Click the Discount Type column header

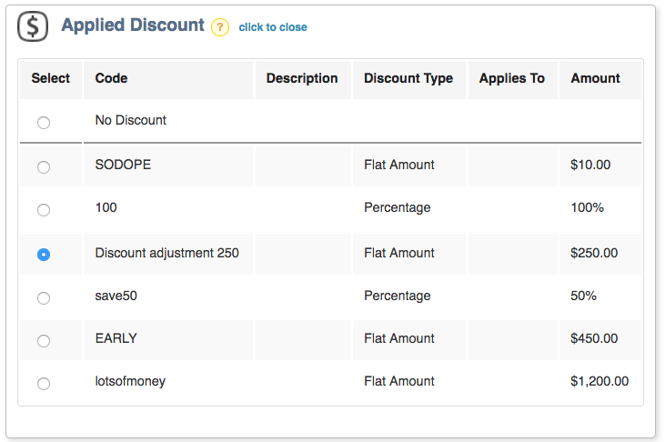409,79
